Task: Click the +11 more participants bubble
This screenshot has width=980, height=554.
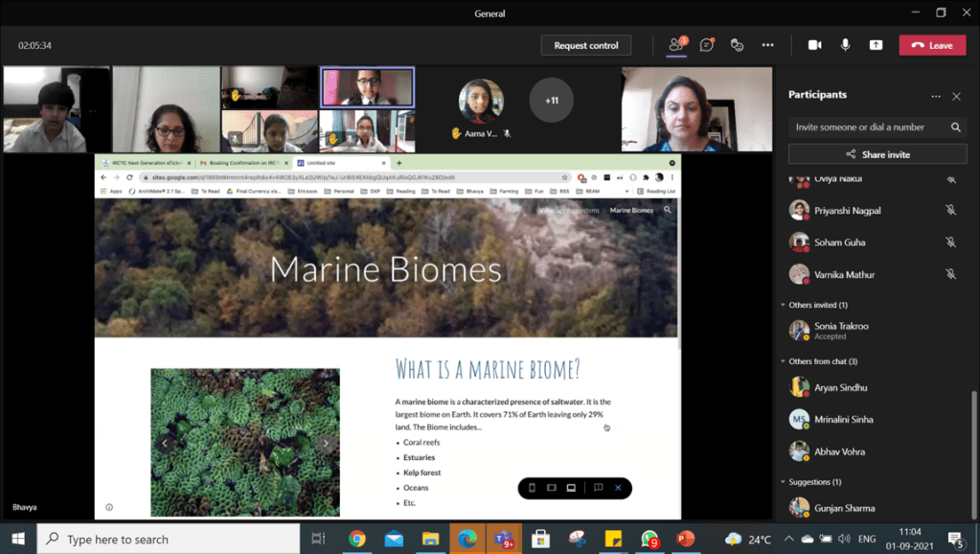Action: [x=552, y=101]
